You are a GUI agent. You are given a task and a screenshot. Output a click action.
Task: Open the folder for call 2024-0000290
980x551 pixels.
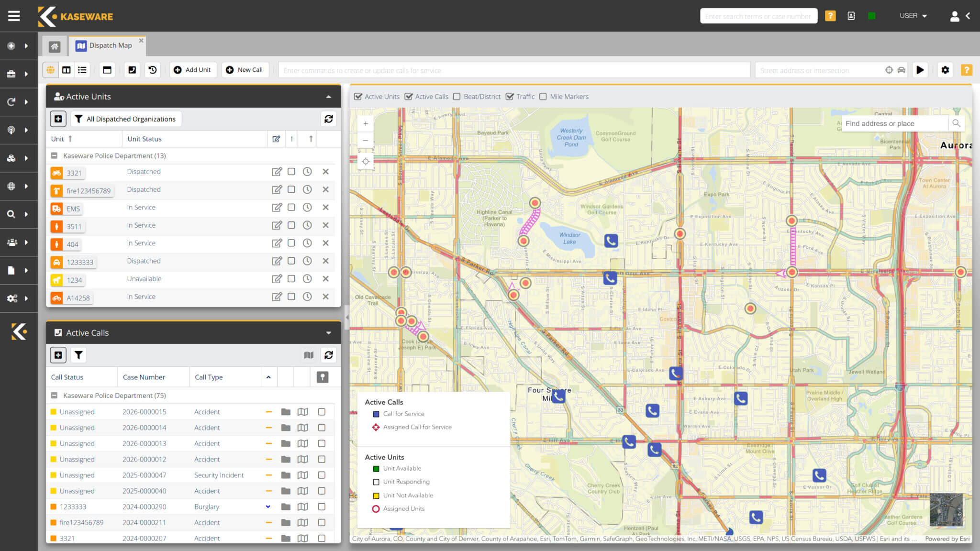(x=286, y=507)
